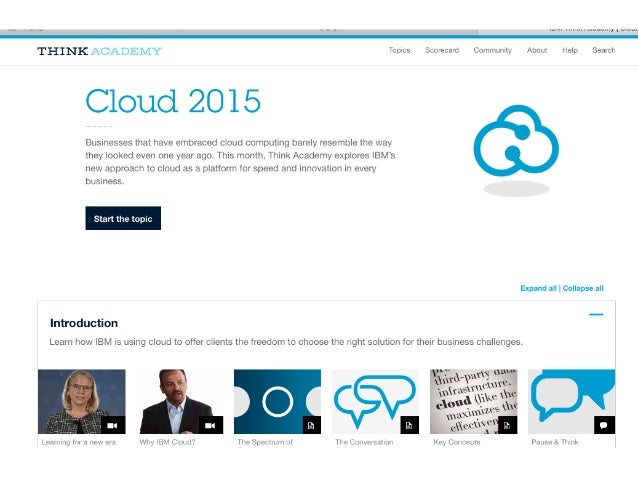Open the Why IBM Cloud? video thumbnail
This screenshot has height=479, width=638.
point(180,401)
